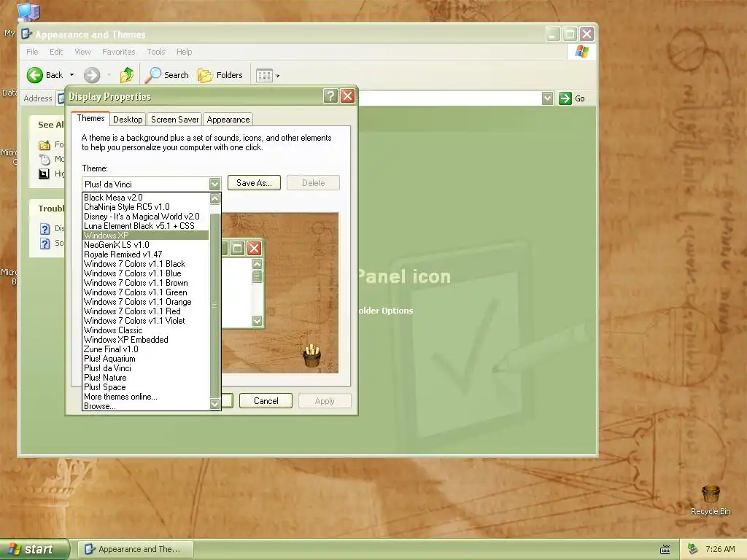Open the Help menu
The height and width of the screenshot is (560, 747).
185,52
